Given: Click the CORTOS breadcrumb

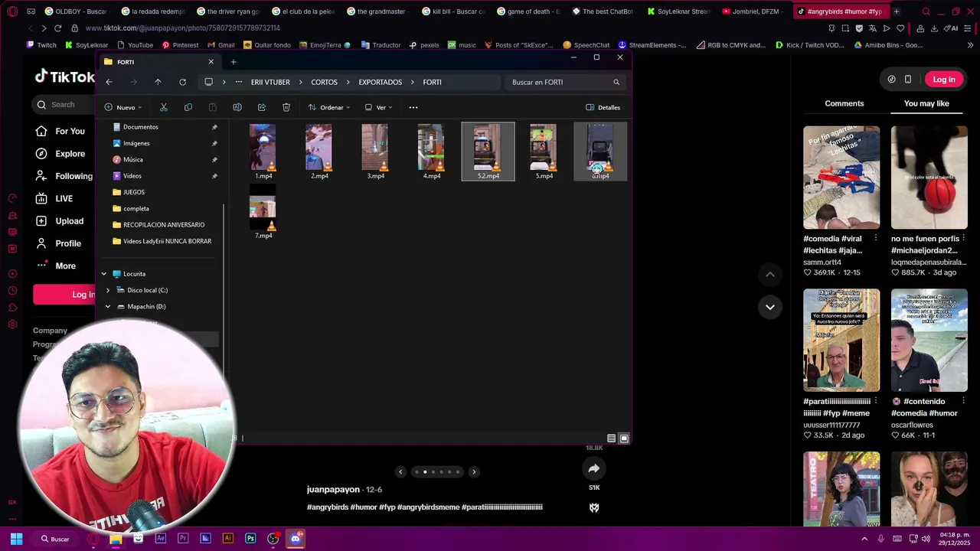Looking at the screenshot, I should coord(324,82).
